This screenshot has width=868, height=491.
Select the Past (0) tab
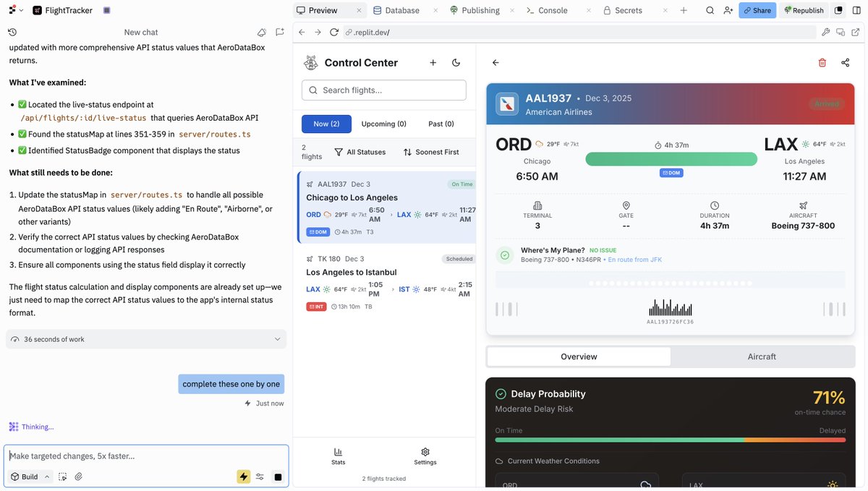click(441, 124)
